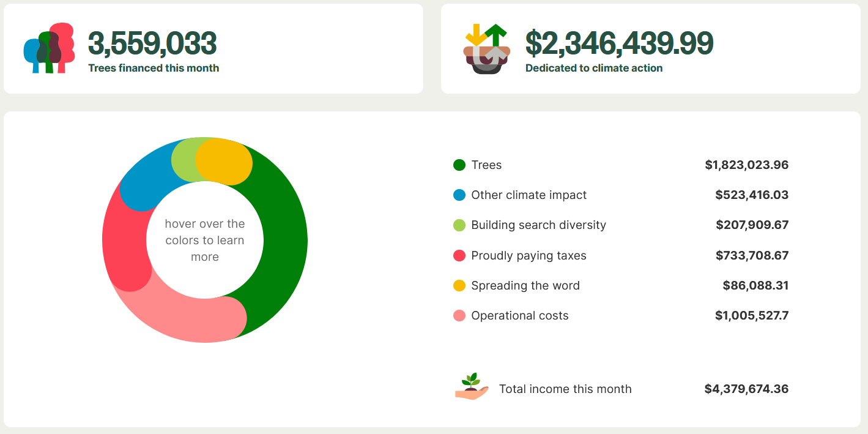The image size is (868, 434).
Task: Click the light green search diversity dot
Action: click(459, 225)
